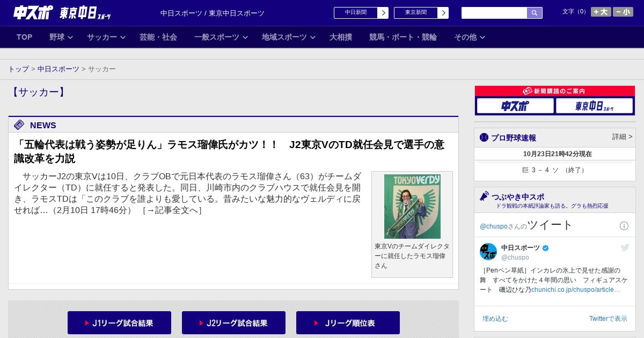The width and height of the screenshot is (644, 338).
Task: Click the baseball icon beside プロ野球速報
Action: click(x=484, y=137)
